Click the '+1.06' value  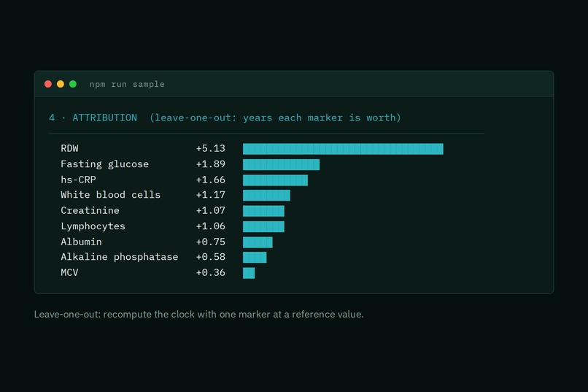[x=210, y=226]
